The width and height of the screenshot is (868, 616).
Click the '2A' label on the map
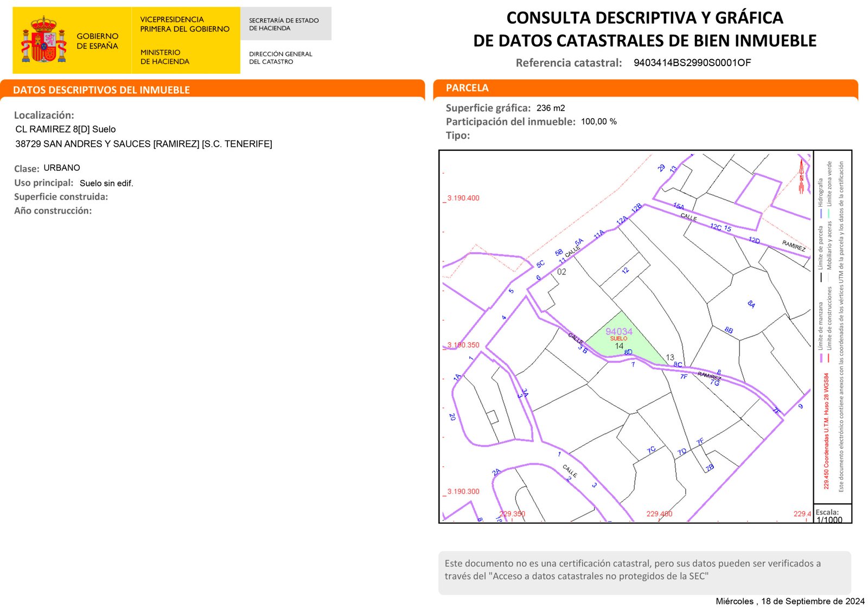496,472
